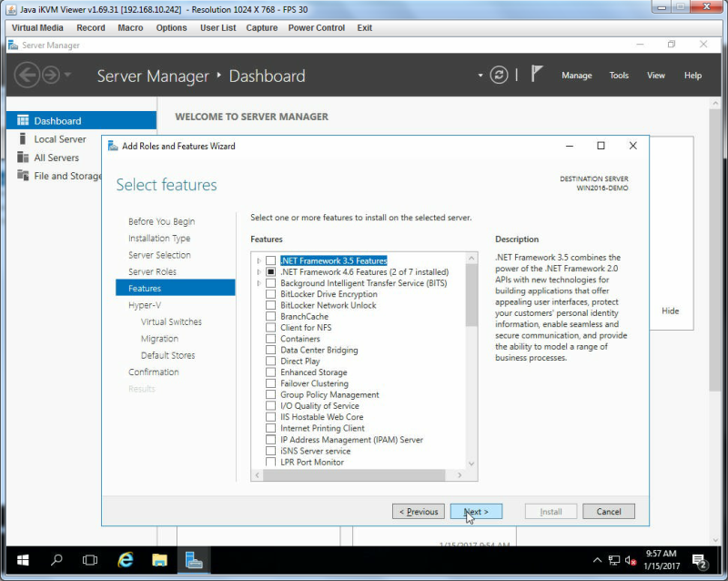Click the features list vertical scrollbar
Viewport: 728px width, 581px height.
click(x=471, y=361)
